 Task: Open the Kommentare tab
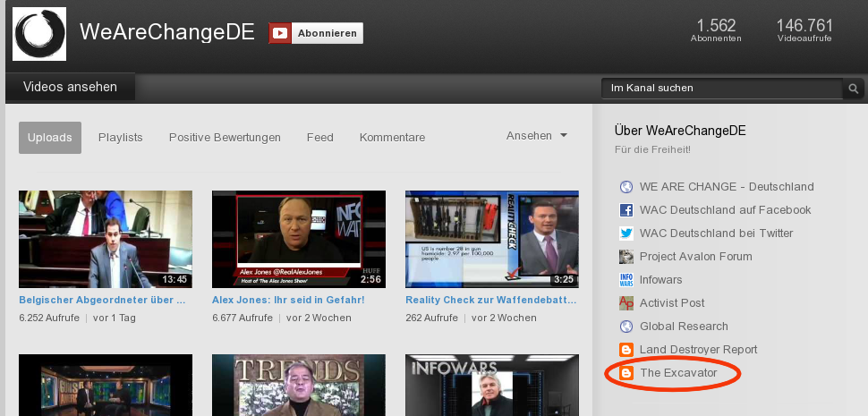(x=393, y=138)
